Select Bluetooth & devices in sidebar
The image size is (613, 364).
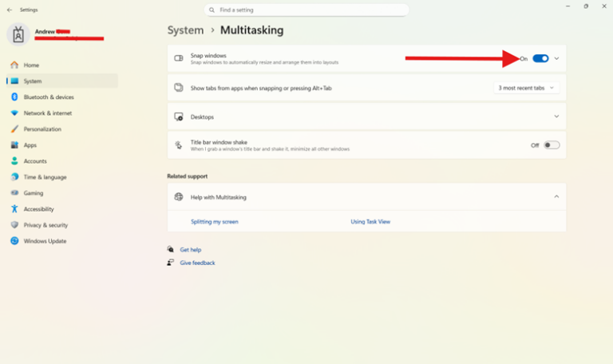62,97
